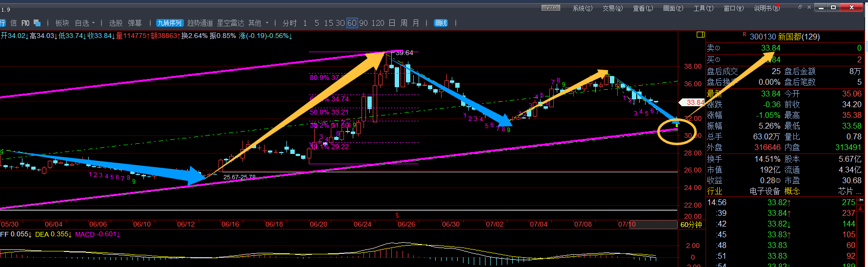Open the 查看(L) menu
The width and height of the screenshot is (868, 267).
[x=643, y=8]
